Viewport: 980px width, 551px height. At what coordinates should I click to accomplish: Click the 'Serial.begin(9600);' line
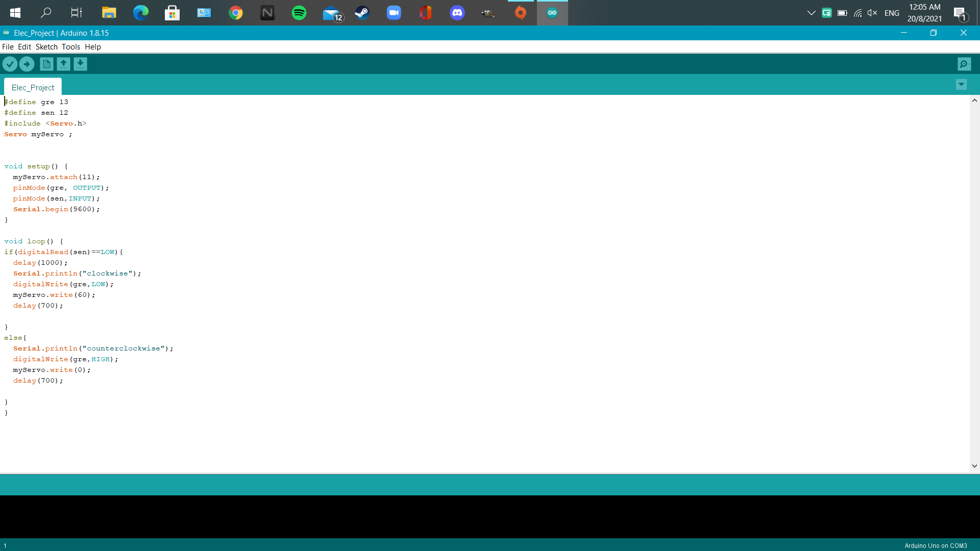[x=56, y=209]
